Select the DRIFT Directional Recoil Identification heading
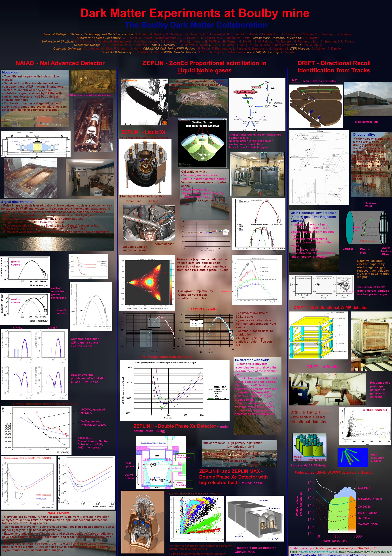This screenshot has height=556, width=392. [334, 67]
